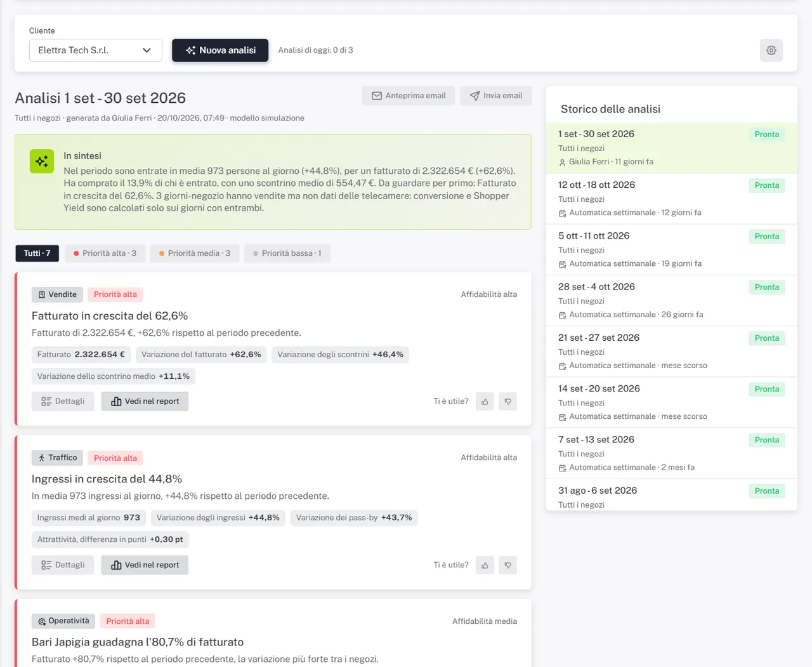The image size is (812, 667).
Task: Open the 12 ott - 18 ott 2026 analysis
Action: pyautogui.click(x=671, y=199)
